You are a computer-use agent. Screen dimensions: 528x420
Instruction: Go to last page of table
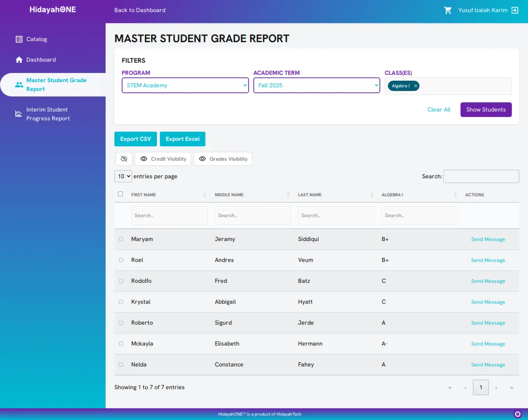[511, 388]
